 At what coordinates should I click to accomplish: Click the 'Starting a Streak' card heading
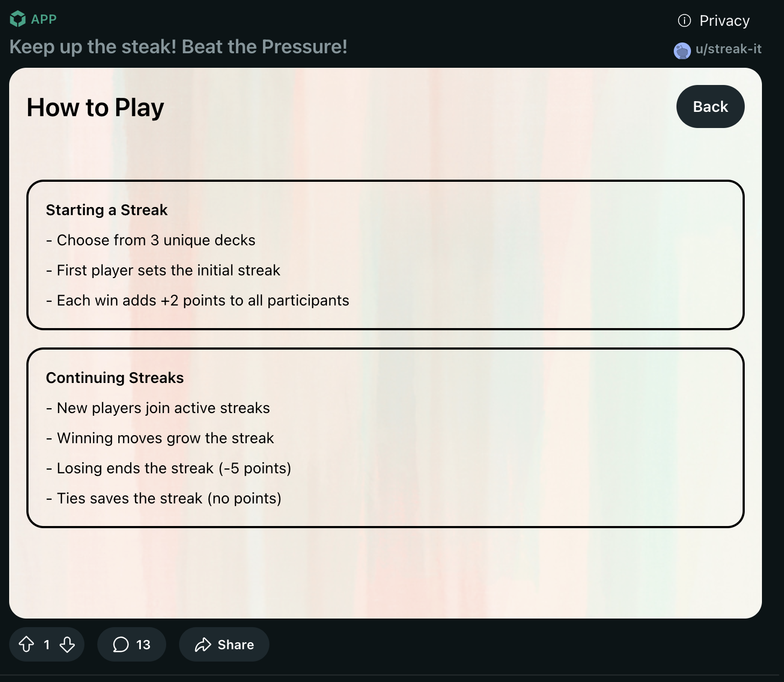tap(106, 210)
